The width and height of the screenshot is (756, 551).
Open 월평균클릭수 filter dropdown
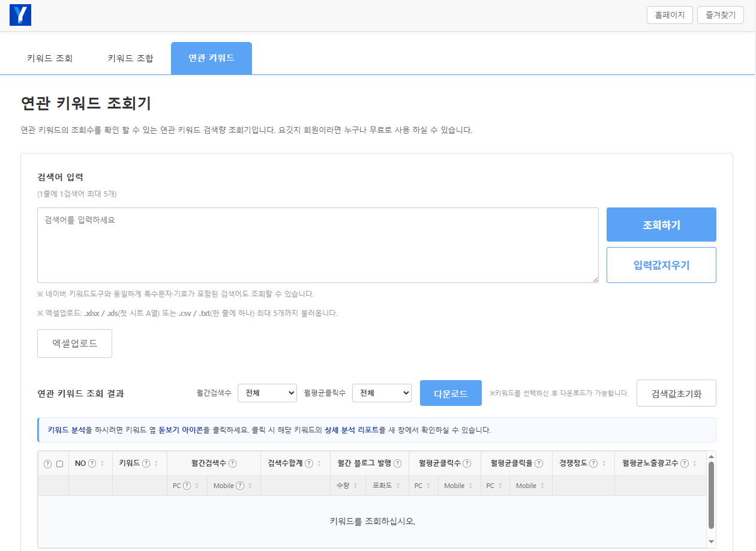coord(382,393)
